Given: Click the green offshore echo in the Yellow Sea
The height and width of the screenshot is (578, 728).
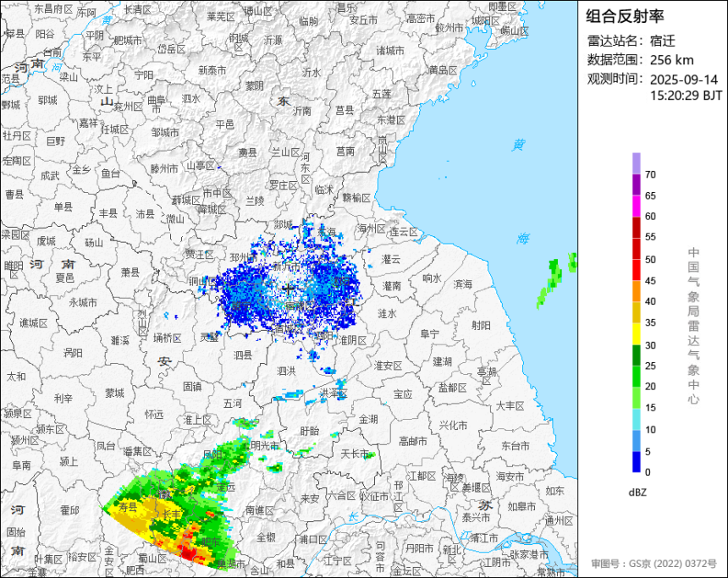Looking at the screenshot, I should tap(550, 283).
